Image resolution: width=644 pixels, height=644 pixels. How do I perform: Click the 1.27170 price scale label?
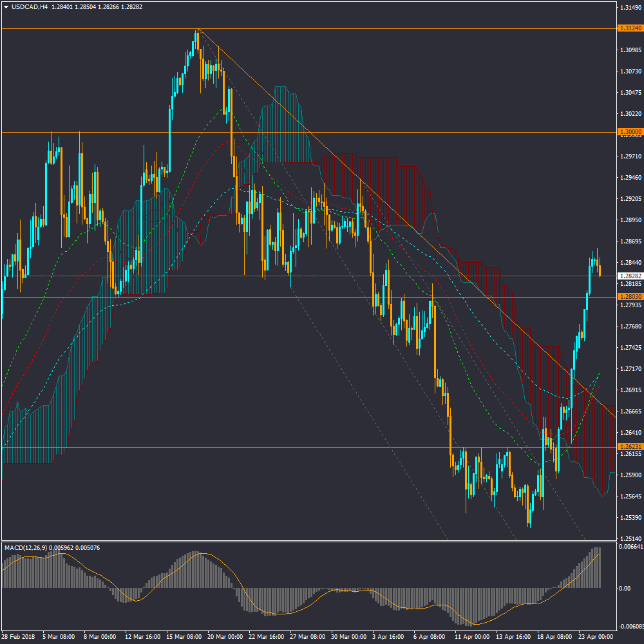[630, 369]
